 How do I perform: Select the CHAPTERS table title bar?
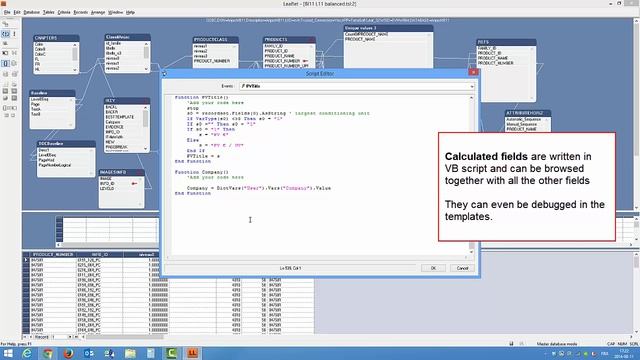[x=56, y=38]
